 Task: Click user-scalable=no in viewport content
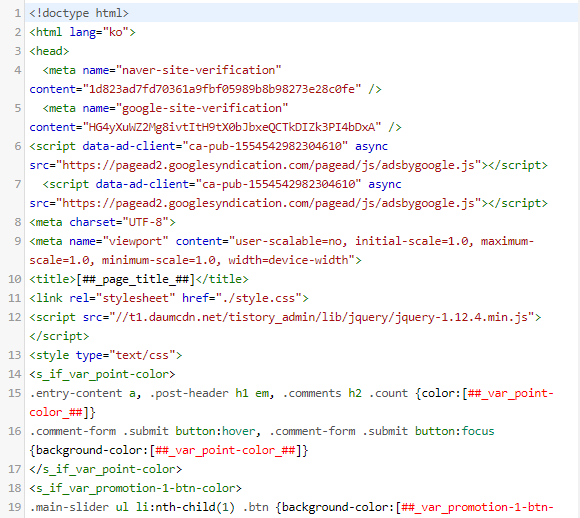point(289,241)
